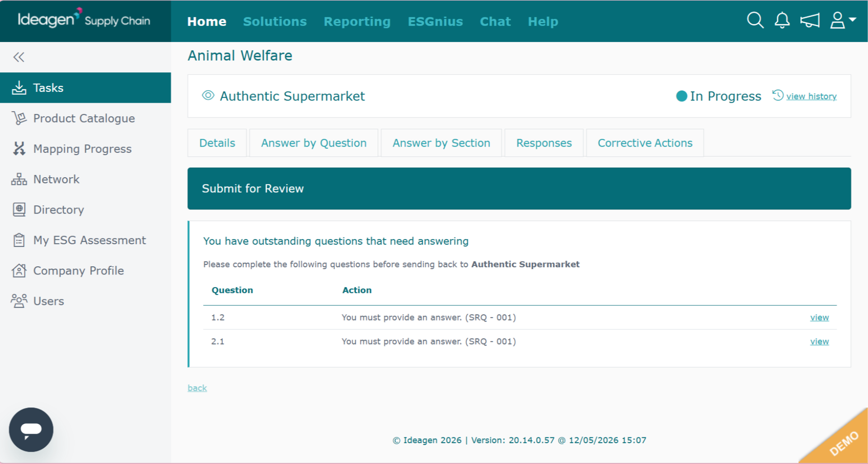Open Help from the top navigation

click(x=543, y=21)
